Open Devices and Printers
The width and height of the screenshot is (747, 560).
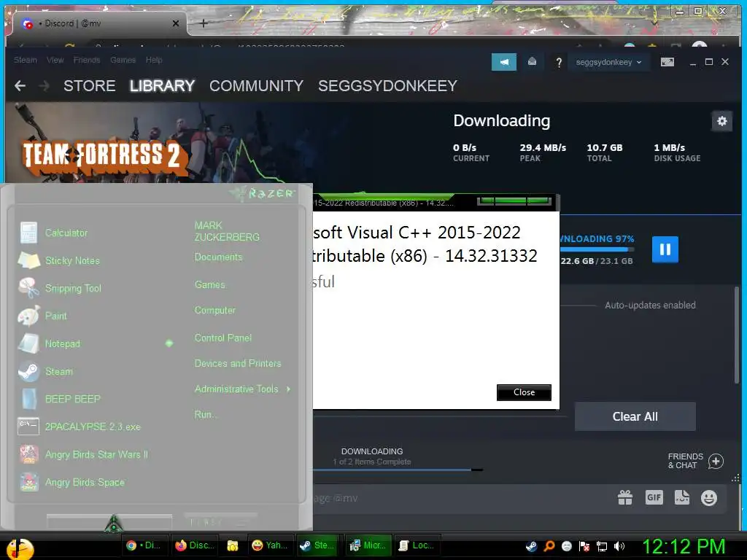click(x=238, y=363)
